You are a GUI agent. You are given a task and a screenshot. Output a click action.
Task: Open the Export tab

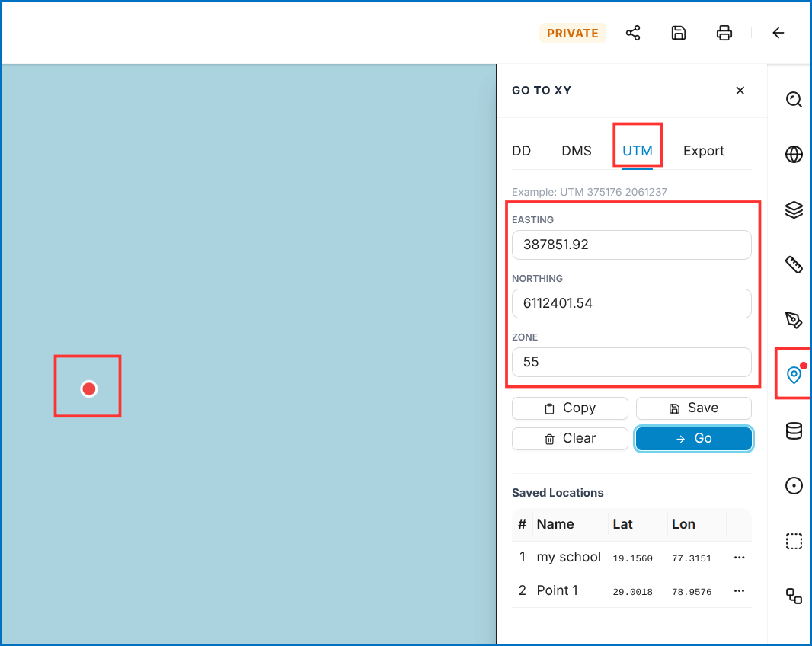pyautogui.click(x=703, y=151)
